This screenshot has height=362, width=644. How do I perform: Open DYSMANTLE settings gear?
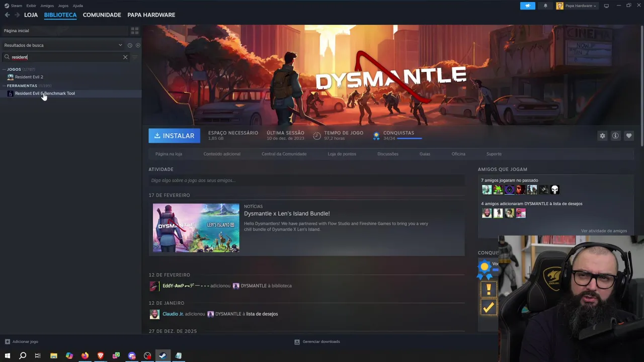point(602,136)
